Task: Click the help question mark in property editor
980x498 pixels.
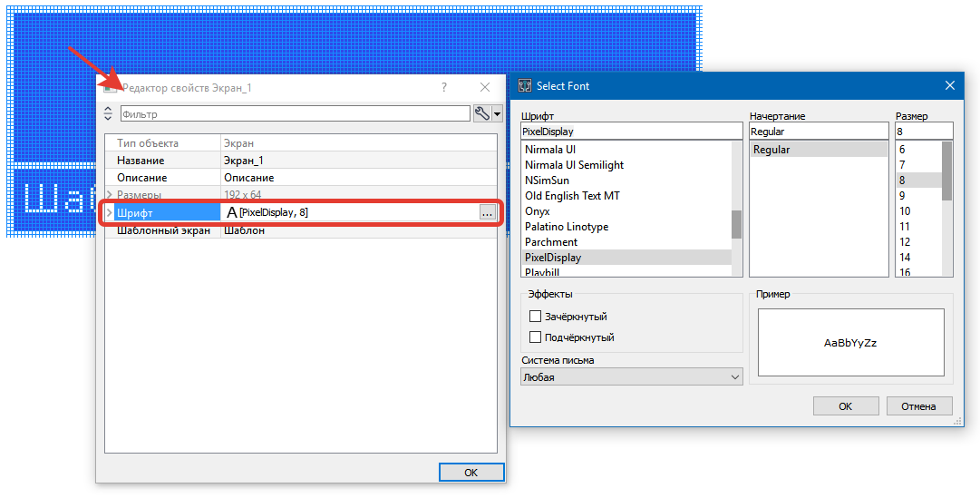Action: [x=444, y=87]
